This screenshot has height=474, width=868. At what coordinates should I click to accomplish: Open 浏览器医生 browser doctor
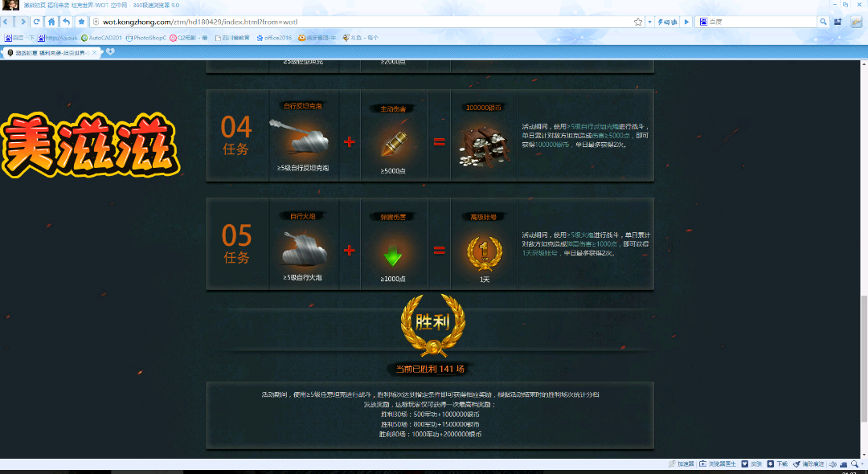(x=718, y=464)
